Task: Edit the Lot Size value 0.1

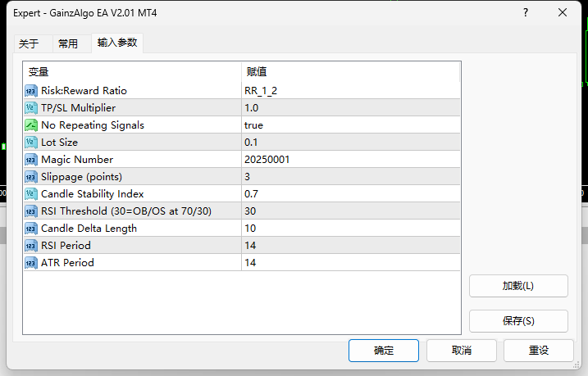Action: [x=351, y=143]
